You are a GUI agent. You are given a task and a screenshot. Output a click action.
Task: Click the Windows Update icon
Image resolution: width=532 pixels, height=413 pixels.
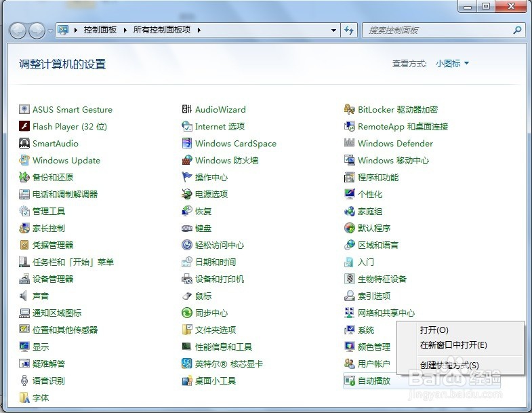24,160
